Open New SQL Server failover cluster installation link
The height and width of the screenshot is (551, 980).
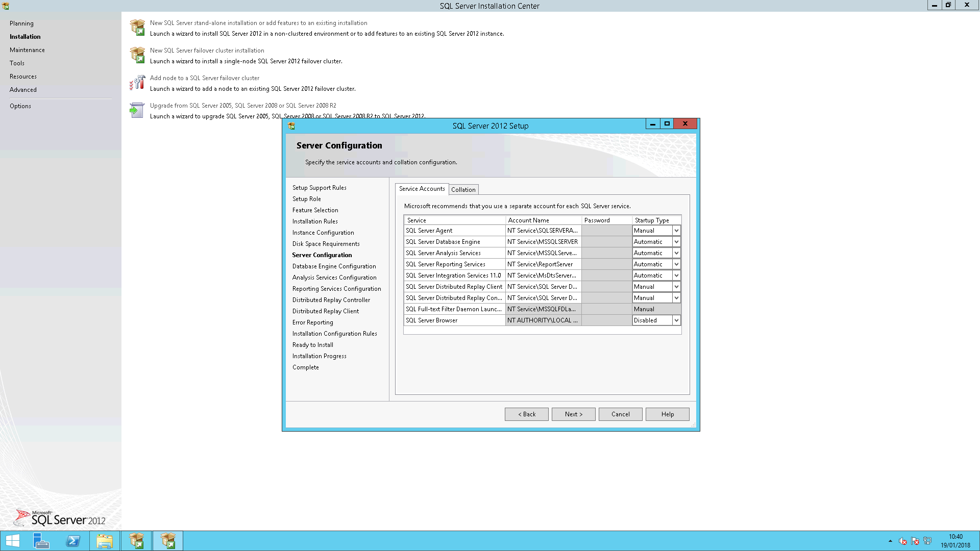(207, 51)
